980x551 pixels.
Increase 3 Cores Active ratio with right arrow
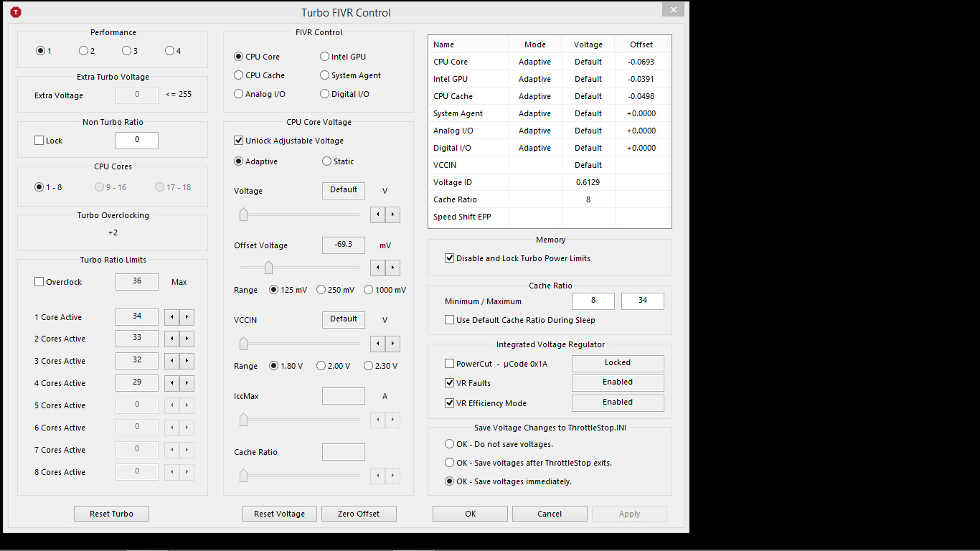(x=187, y=361)
